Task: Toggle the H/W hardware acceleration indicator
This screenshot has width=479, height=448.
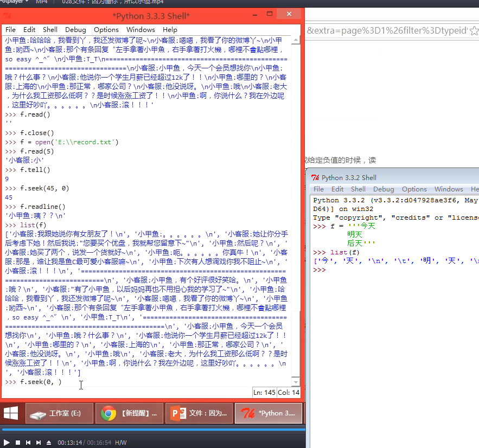Action: [120, 443]
